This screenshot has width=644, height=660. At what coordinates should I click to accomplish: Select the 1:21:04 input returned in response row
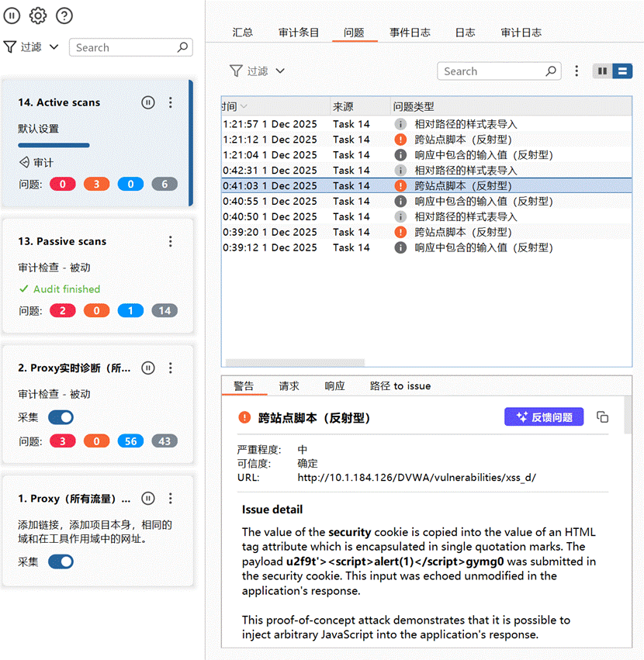pos(427,155)
